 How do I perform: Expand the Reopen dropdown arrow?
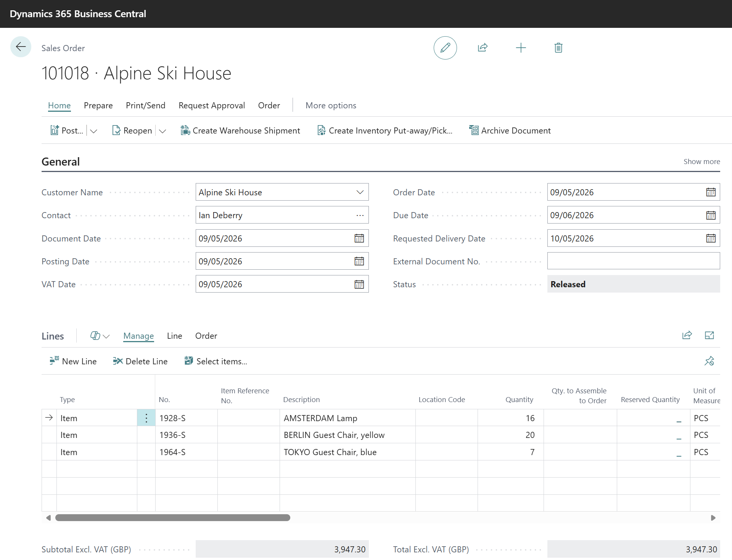[162, 131]
